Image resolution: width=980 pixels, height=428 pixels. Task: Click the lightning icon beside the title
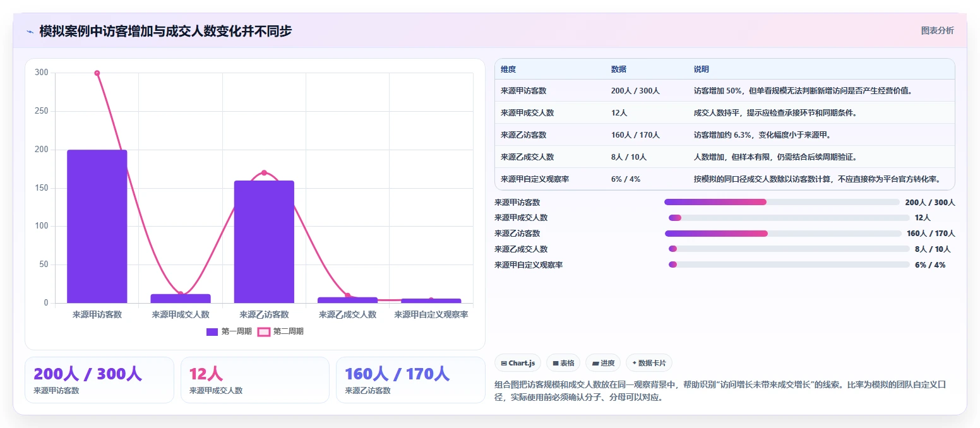click(x=30, y=31)
